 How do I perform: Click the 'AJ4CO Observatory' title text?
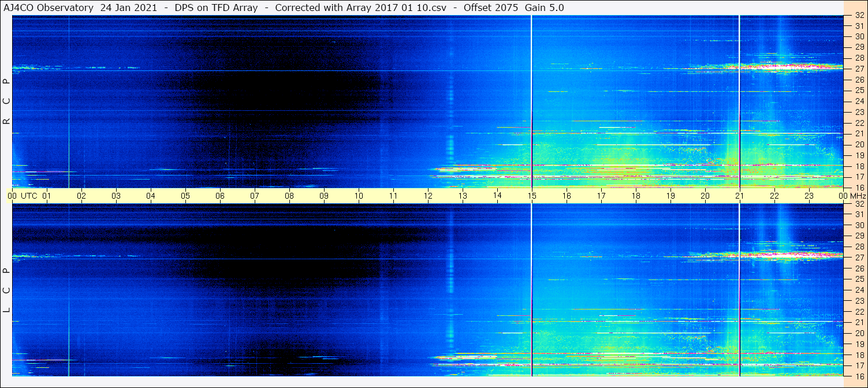point(50,8)
